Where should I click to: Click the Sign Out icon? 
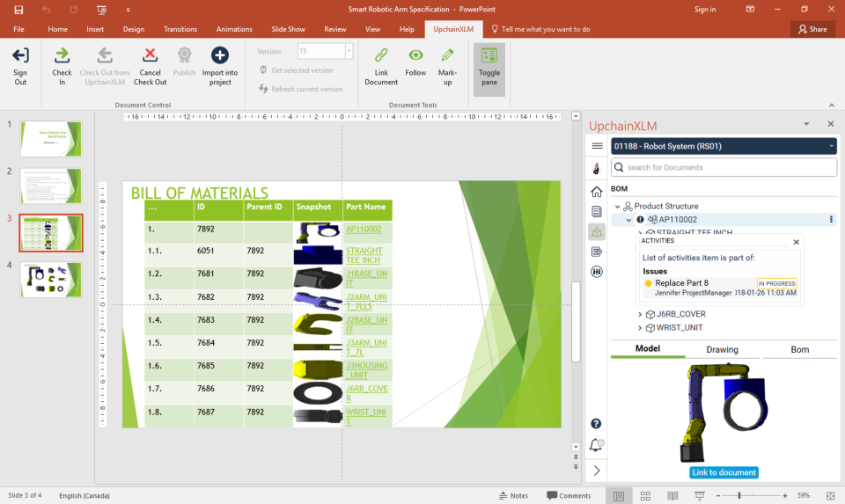[20, 56]
